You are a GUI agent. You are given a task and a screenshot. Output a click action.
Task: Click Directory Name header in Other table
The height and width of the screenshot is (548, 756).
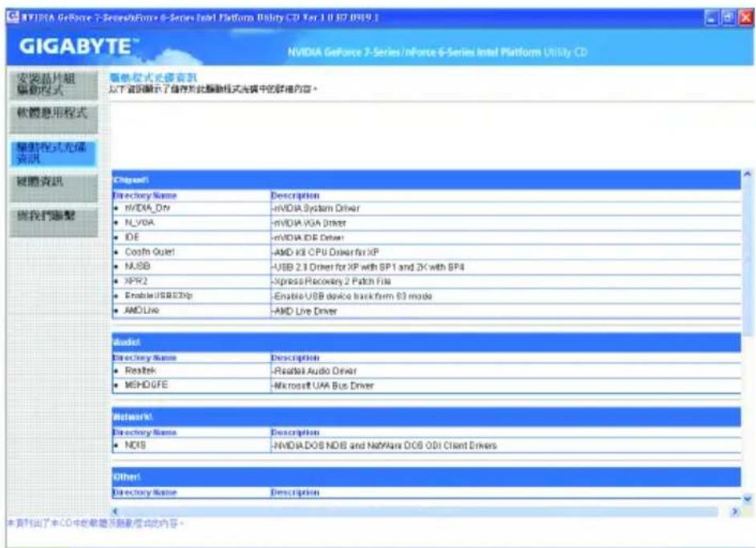144,493
